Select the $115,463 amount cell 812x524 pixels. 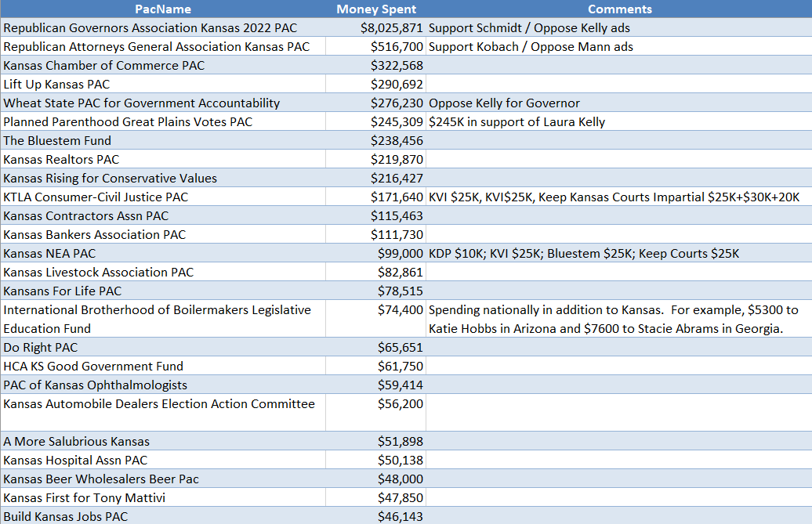376,215
